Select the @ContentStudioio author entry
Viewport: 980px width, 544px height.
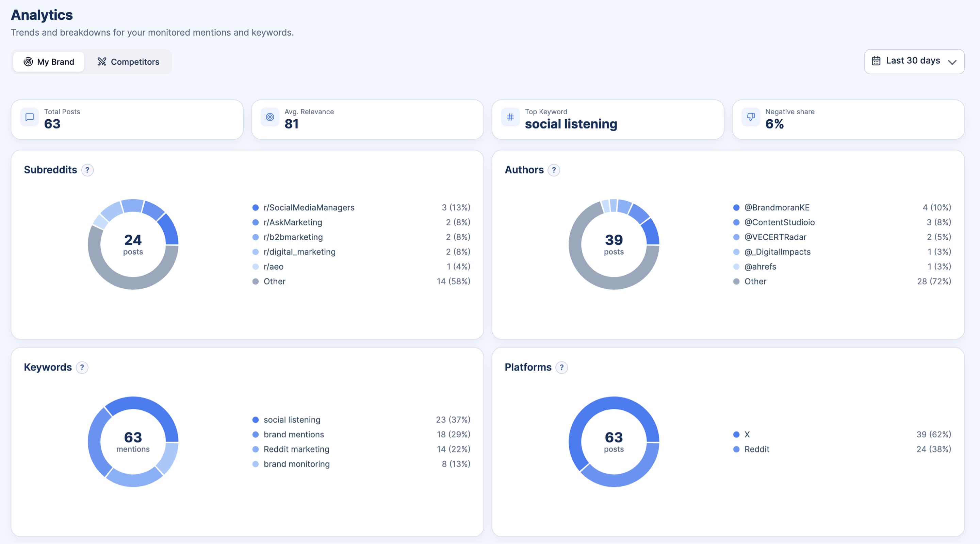tap(842, 222)
